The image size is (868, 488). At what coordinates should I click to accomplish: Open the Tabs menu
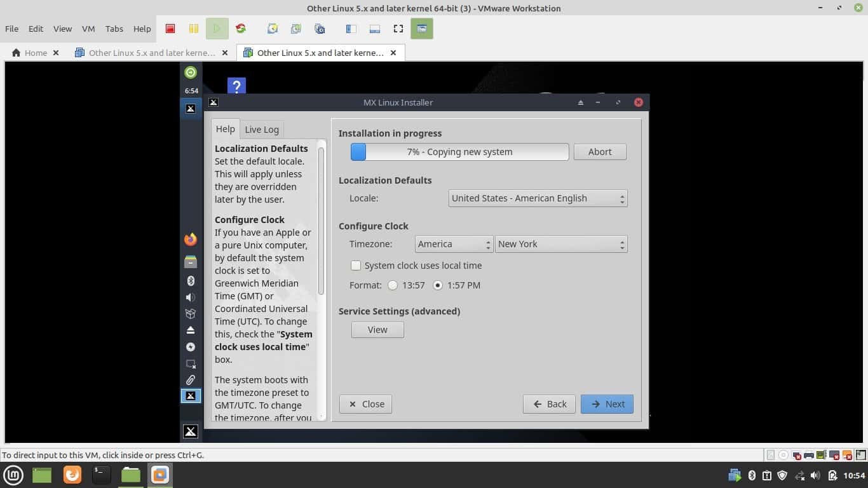[114, 29]
